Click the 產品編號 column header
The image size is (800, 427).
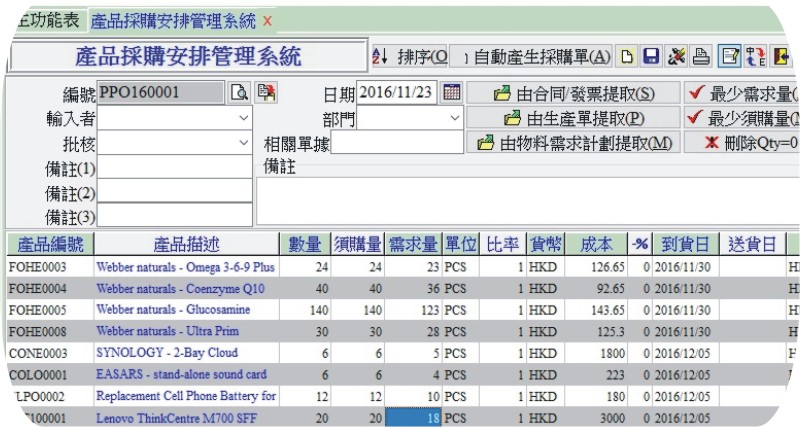pos(51,244)
